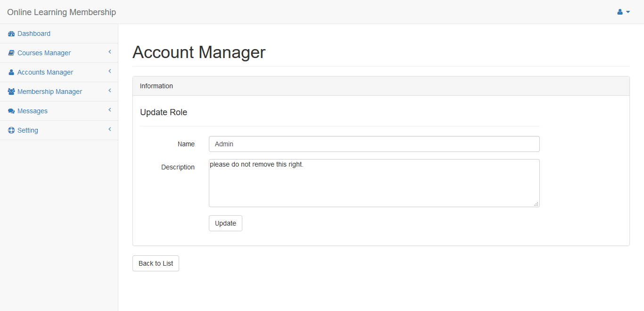Click the Membership Manager group icon
This screenshot has height=311, width=644.
pyautogui.click(x=11, y=92)
